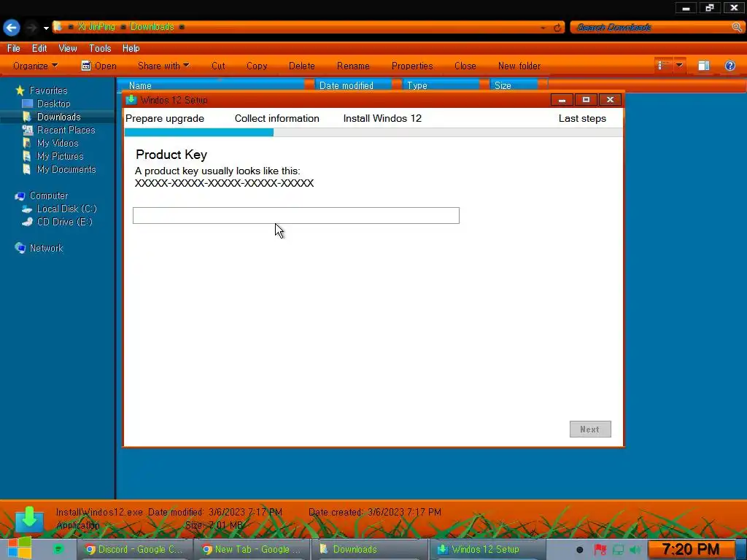This screenshot has height=560, width=747.
Task: Click the search magnifier icon
Action: pos(736,27)
